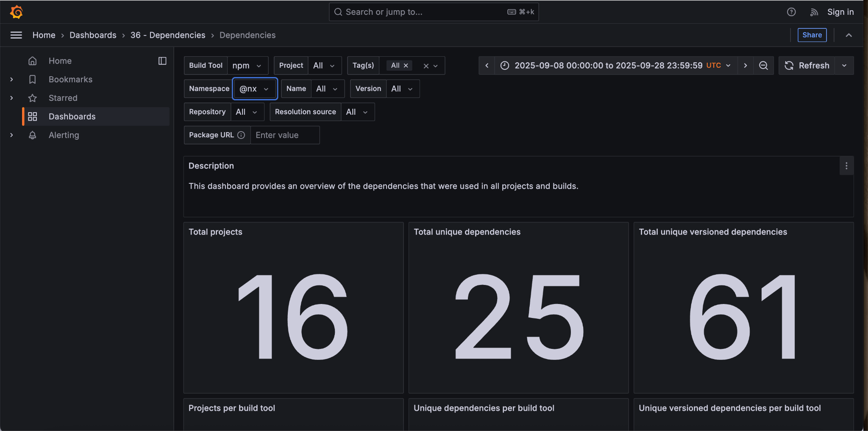Expand the Bookmarks section in sidebar
Screen dimensions: 868x431
[x=11, y=80]
